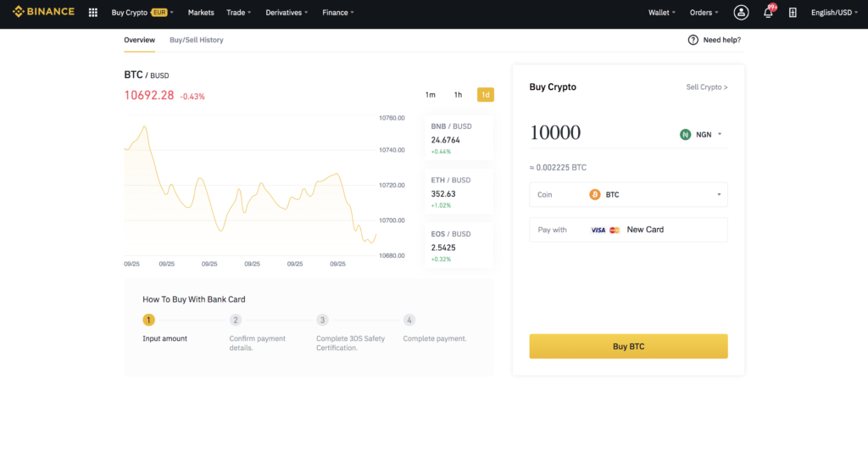The height and width of the screenshot is (457, 868).
Task: Click the ≈ 0.002225 BTC estimate
Action: point(558,167)
